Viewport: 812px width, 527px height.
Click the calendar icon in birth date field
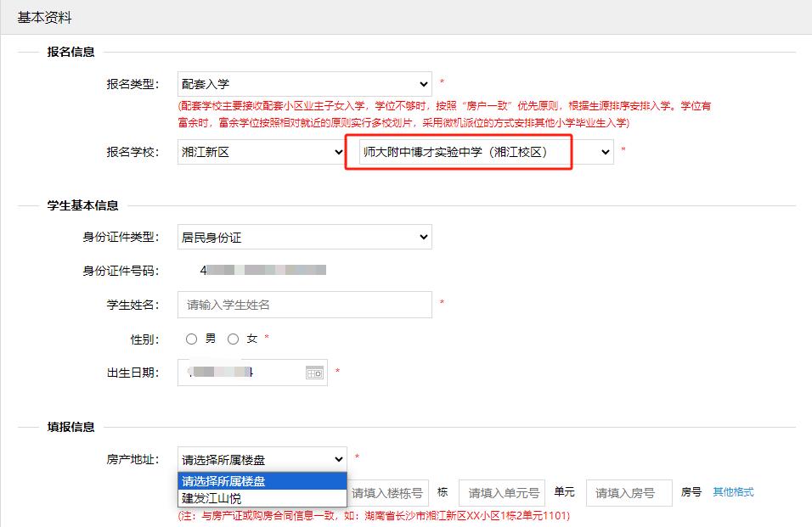[x=314, y=373]
